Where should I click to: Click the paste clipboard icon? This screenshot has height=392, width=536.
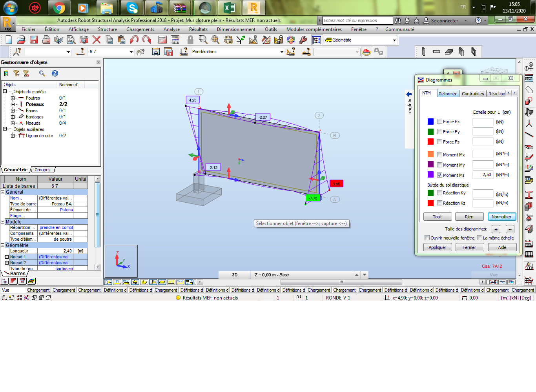pyautogui.click(x=122, y=40)
